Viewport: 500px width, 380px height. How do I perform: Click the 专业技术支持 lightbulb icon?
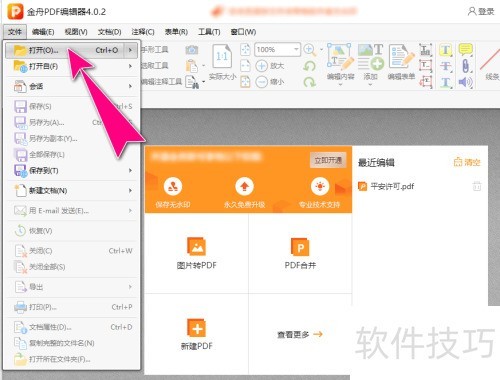coord(320,187)
